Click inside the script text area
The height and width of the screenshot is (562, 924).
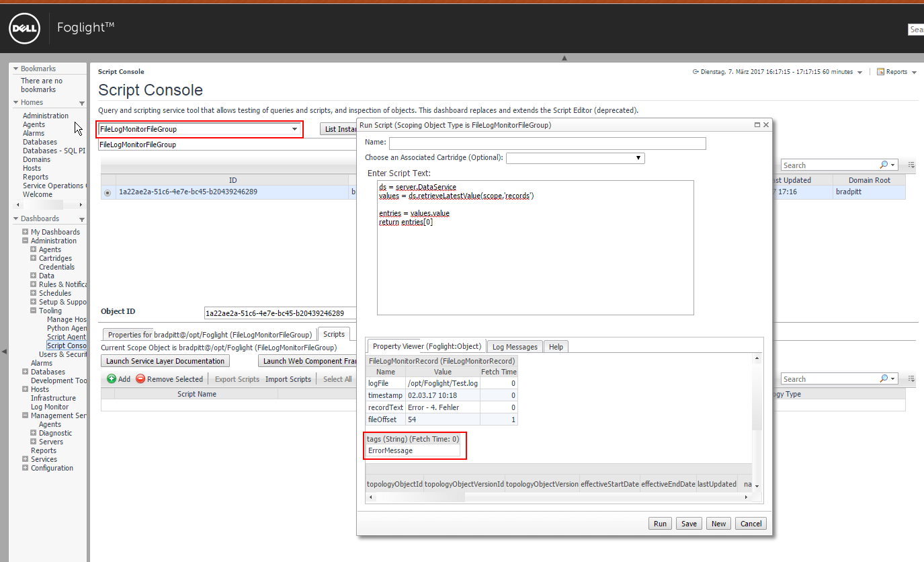(535, 247)
